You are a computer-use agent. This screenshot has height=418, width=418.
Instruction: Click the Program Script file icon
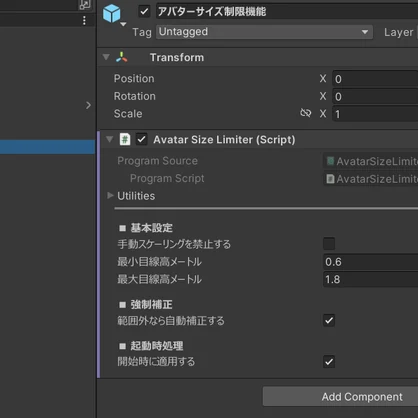coord(330,179)
